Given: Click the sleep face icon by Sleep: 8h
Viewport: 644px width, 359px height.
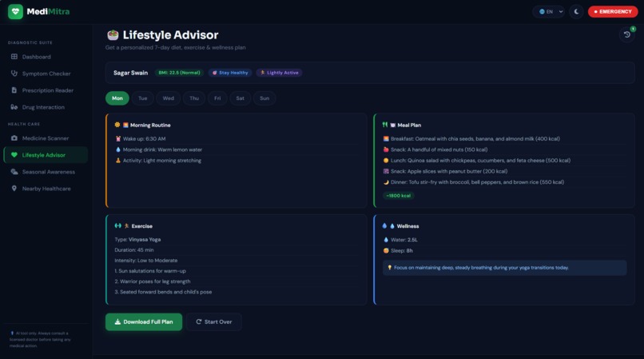Looking at the screenshot, I should [386, 250].
